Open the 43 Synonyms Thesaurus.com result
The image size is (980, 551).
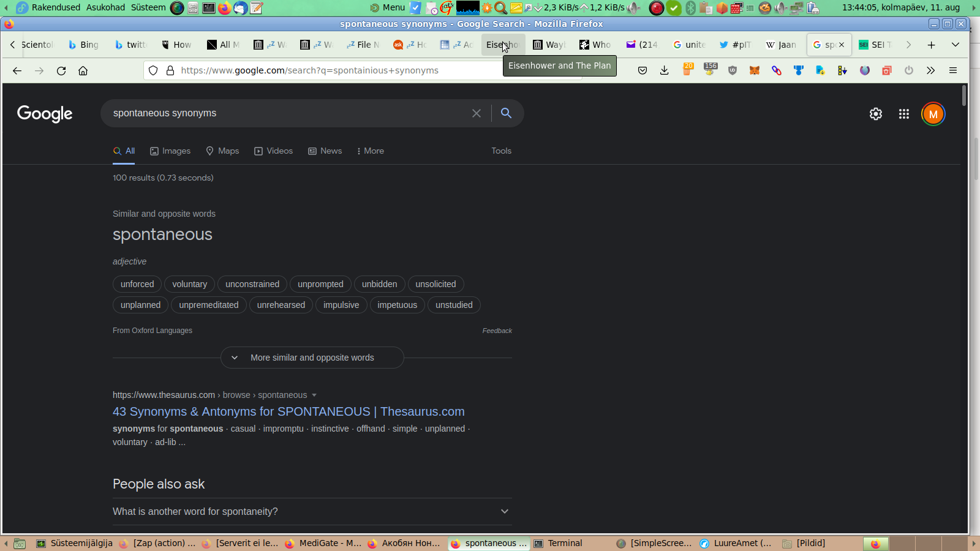[x=288, y=411]
